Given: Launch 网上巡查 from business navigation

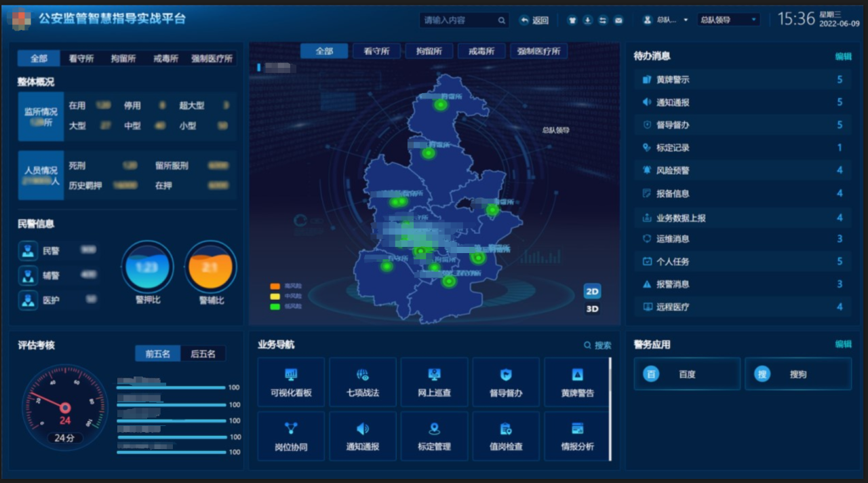Looking at the screenshot, I should point(434,383).
